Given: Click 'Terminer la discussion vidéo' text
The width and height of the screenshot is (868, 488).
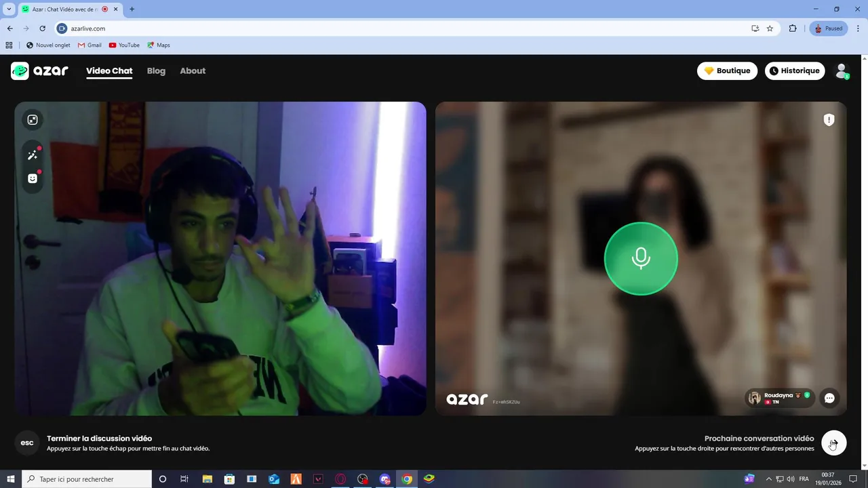Looking at the screenshot, I should pyautogui.click(x=99, y=439).
